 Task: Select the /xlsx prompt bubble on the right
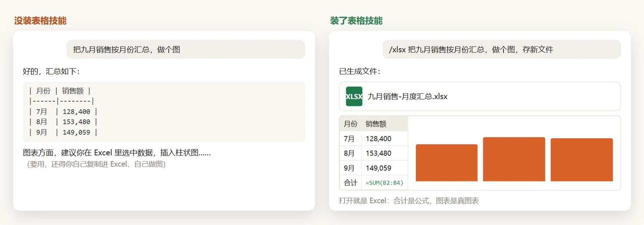502,49
